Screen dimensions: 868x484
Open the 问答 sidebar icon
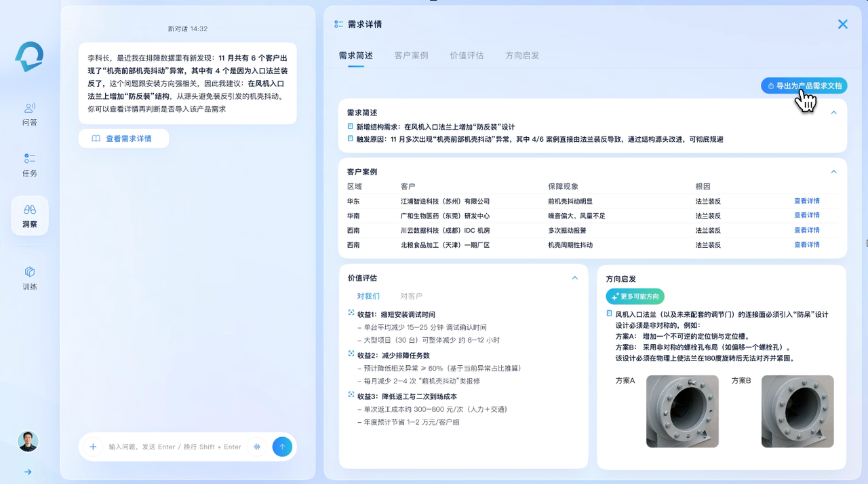point(30,114)
